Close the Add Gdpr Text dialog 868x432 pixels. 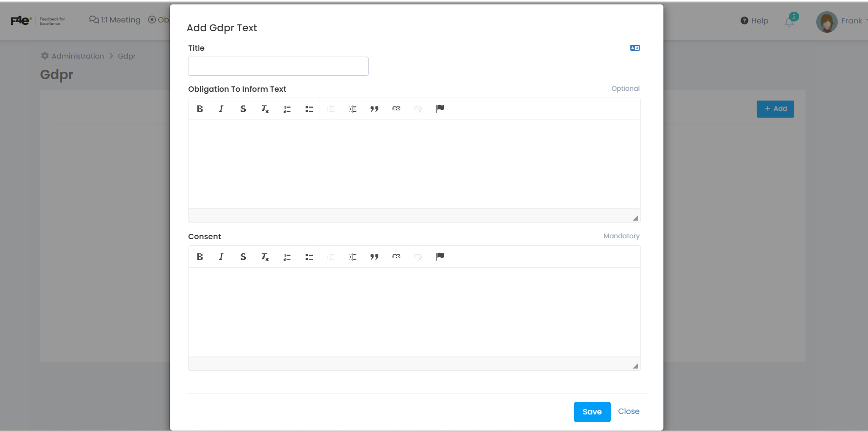point(628,411)
